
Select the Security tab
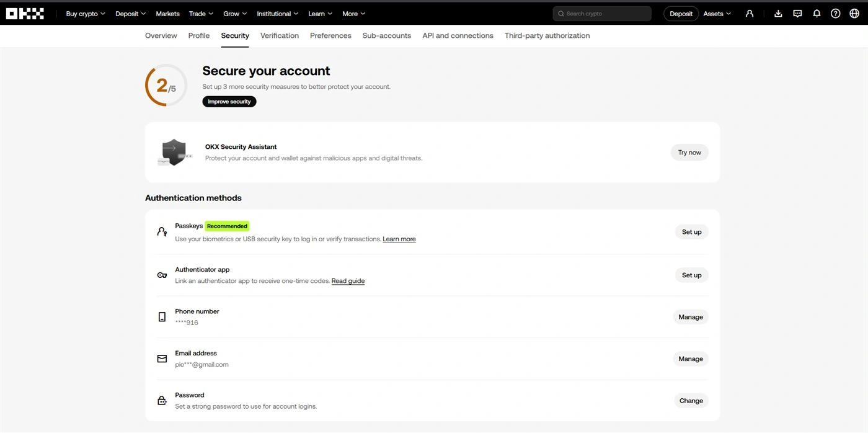click(235, 35)
